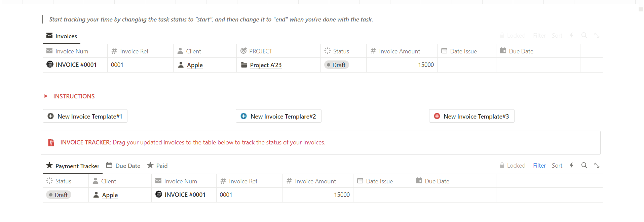This screenshot has height=222, width=644.
Task: Click the target icon in the PROJECT column header
Action: [x=243, y=51]
